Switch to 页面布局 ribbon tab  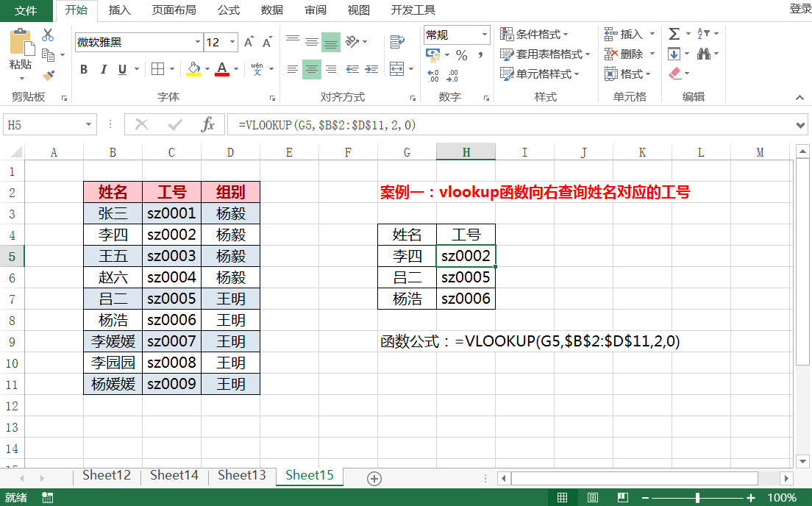coord(174,10)
